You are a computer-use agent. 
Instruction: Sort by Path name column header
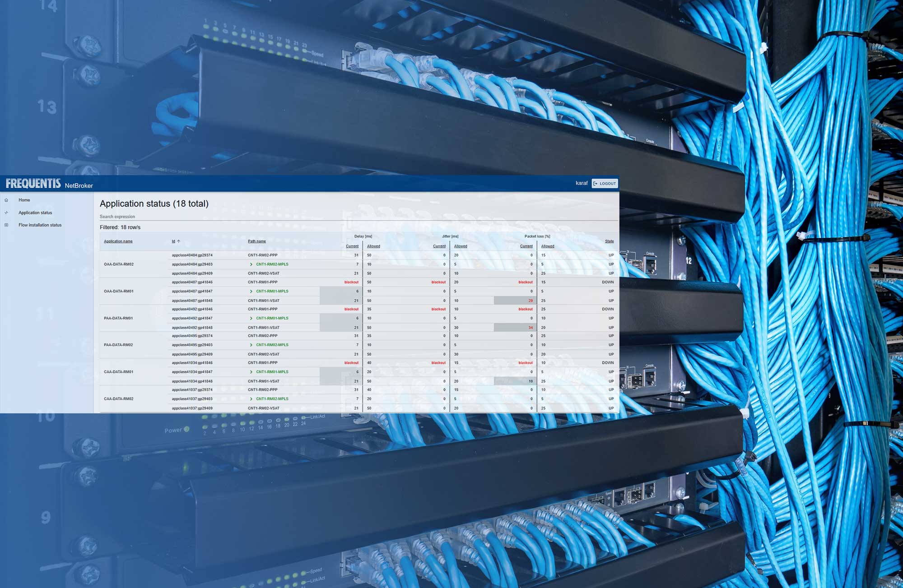point(257,241)
